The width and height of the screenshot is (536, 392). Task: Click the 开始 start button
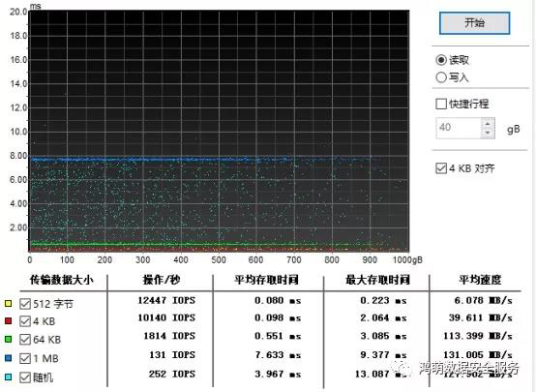point(474,23)
